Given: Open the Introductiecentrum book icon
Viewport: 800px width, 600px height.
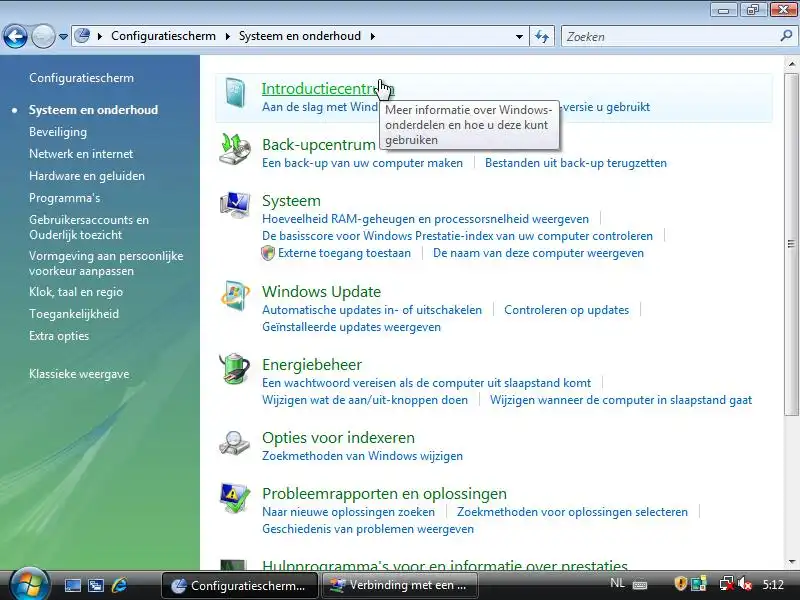Looking at the screenshot, I should pyautogui.click(x=235, y=93).
